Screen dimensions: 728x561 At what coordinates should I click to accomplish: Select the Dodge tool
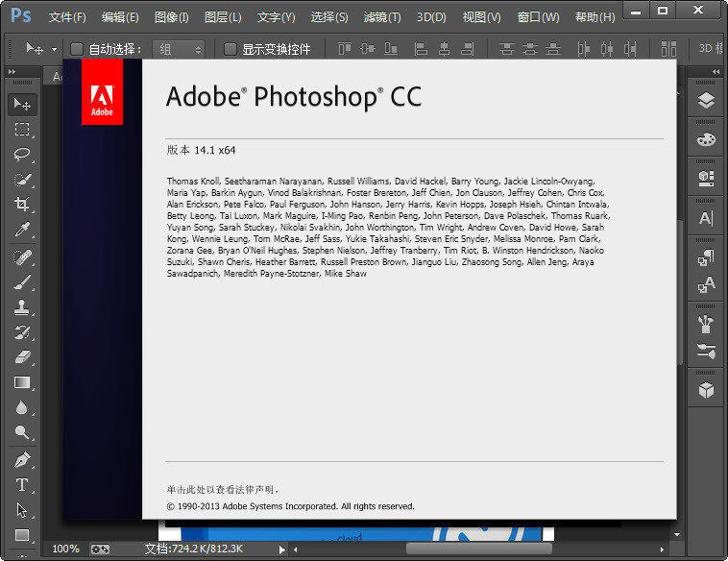[22, 432]
